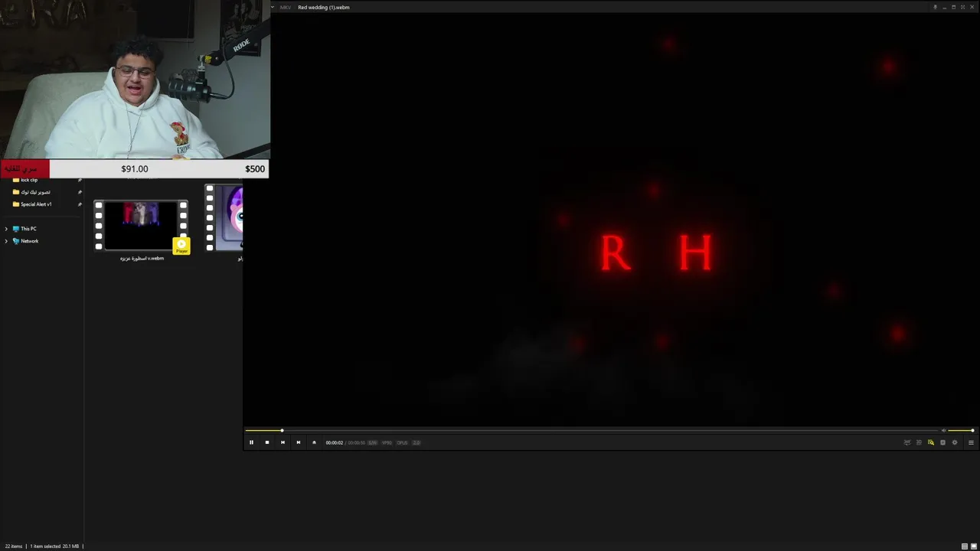Viewport: 980px width, 551px height.
Task: Expand This PC in navigation tree
Action: [x=6, y=229]
